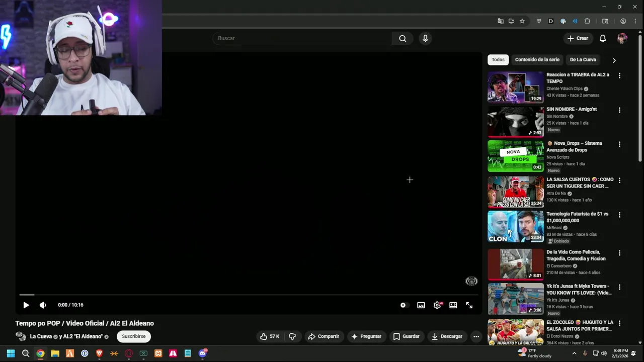Image resolution: width=644 pixels, height=362 pixels.
Task: Open options for LA SALSA CUENTOS video
Action: click(x=619, y=180)
